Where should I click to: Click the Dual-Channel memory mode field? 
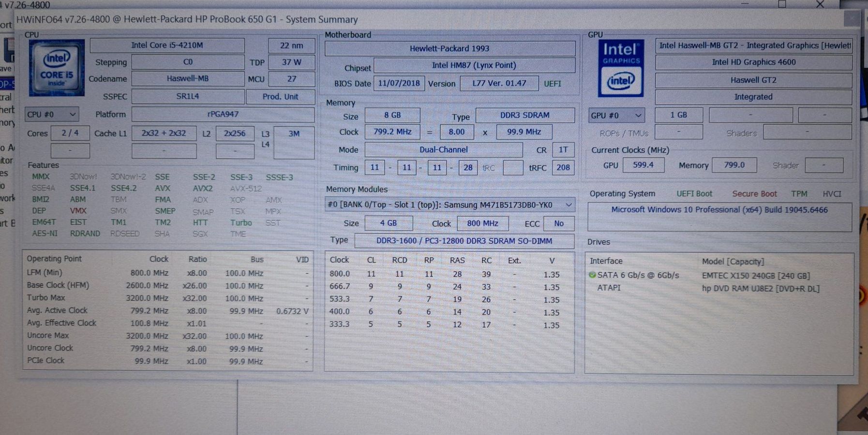click(x=443, y=150)
